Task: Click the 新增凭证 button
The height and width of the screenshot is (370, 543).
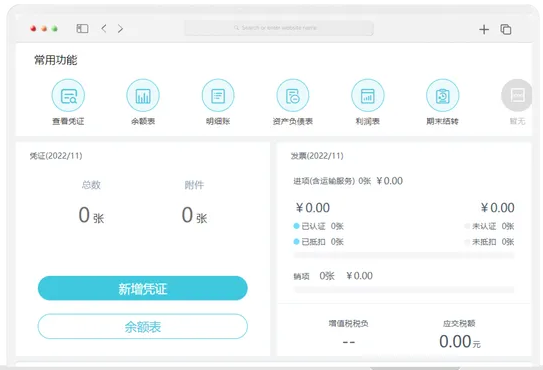Action: [143, 288]
